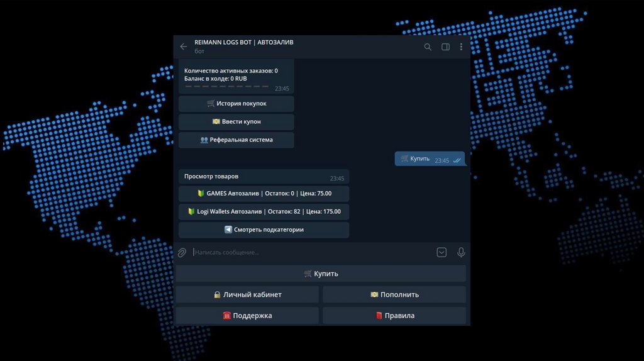Open Правила keyboard button
644x361 pixels.
394,316
